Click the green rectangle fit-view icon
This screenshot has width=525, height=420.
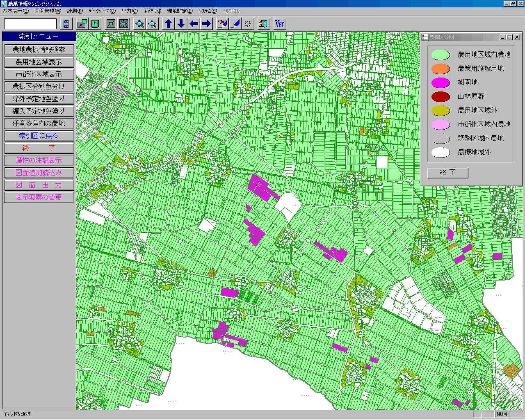coord(111,24)
